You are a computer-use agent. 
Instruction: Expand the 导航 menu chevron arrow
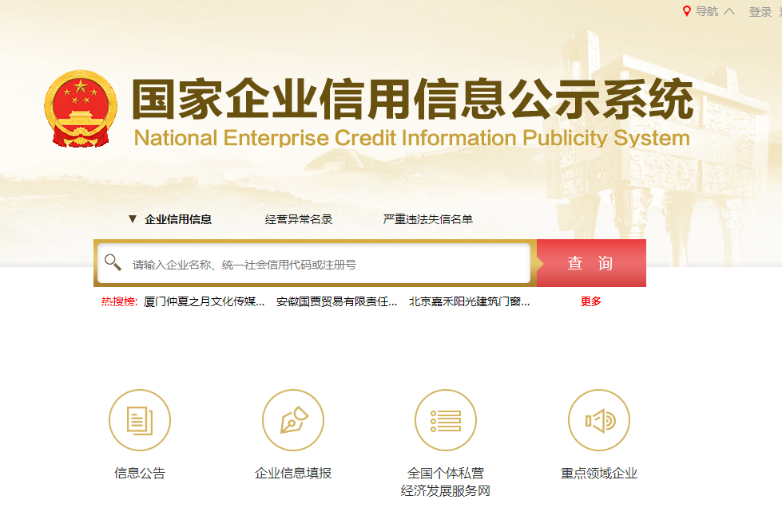click(729, 12)
